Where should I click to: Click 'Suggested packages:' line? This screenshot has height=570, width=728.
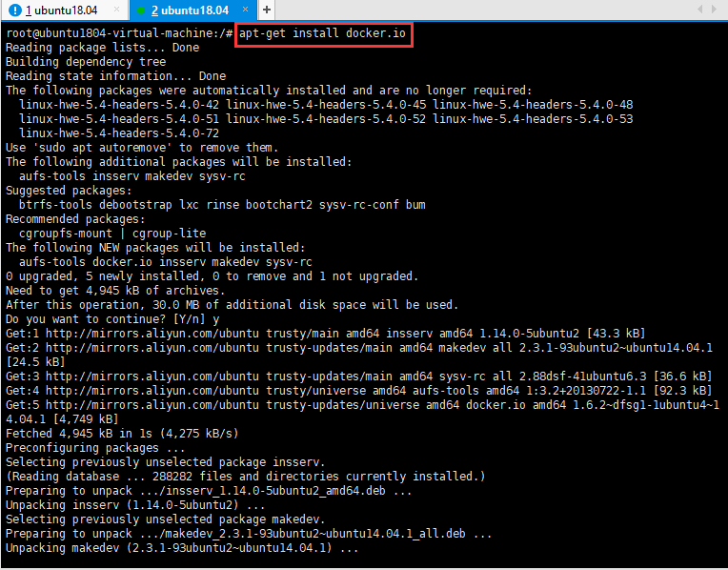pyautogui.click(x=69, y=191)
